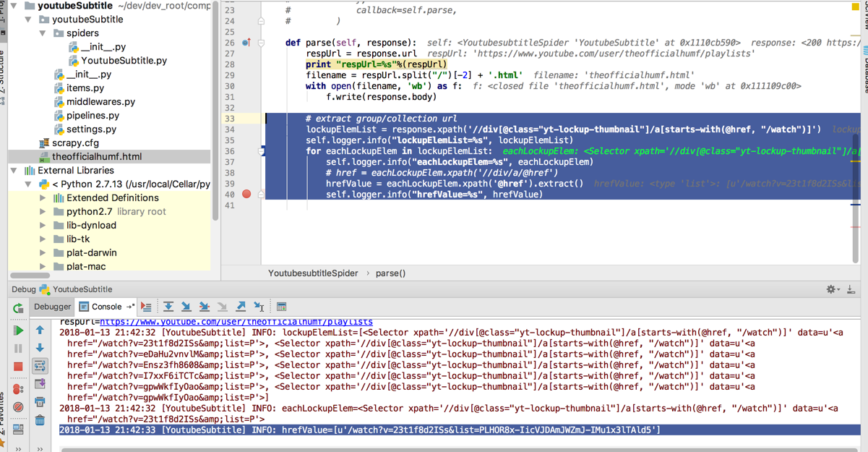Expand the lib-dynload folder
The image size is (868, 452).
point(43,226)
